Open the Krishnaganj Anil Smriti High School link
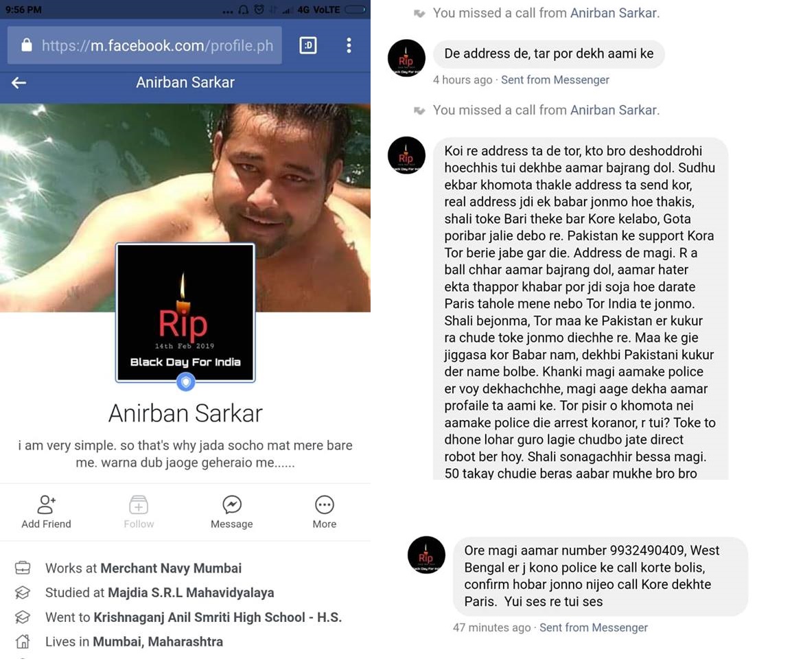The image size is (792, 672). tap(218, 618)
